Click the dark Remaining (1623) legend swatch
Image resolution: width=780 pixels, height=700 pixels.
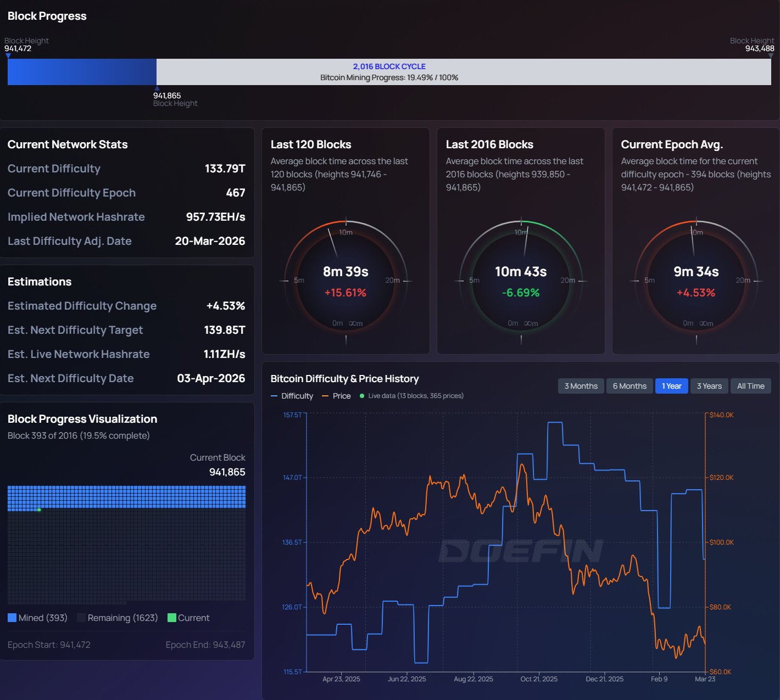tap(81, 618)
